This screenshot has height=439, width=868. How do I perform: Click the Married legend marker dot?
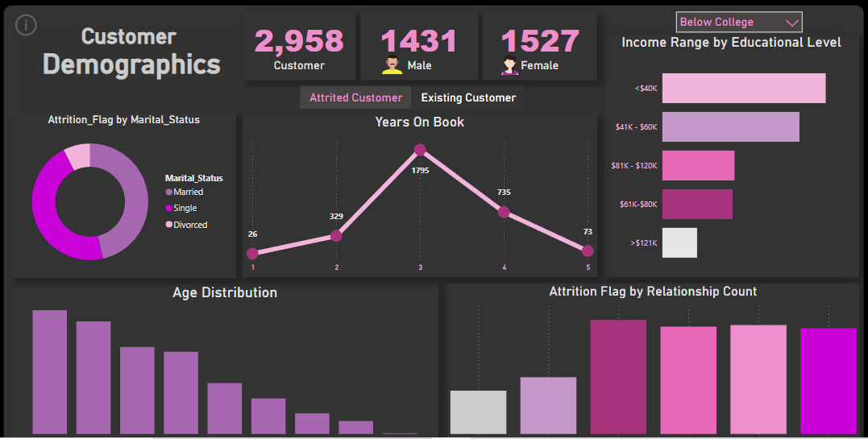point(169,193)
